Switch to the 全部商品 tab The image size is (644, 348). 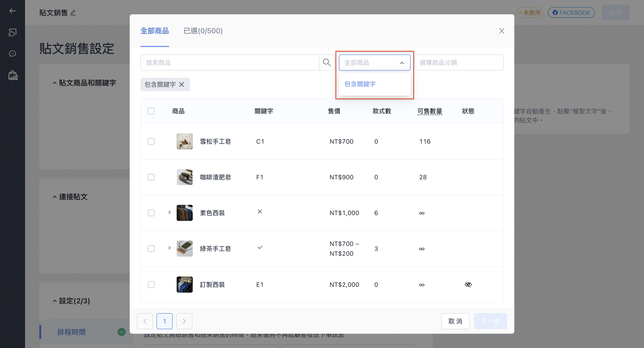pyautogui.click(x=155, y=31)
